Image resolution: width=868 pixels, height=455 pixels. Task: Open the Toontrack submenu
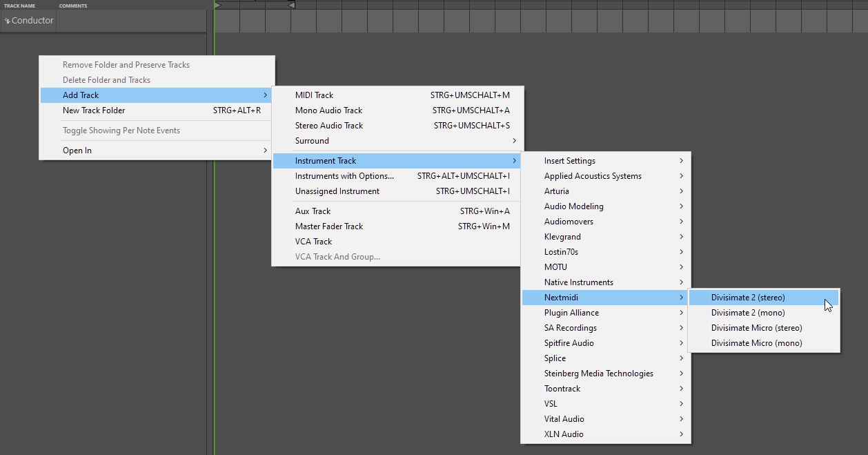606,389
